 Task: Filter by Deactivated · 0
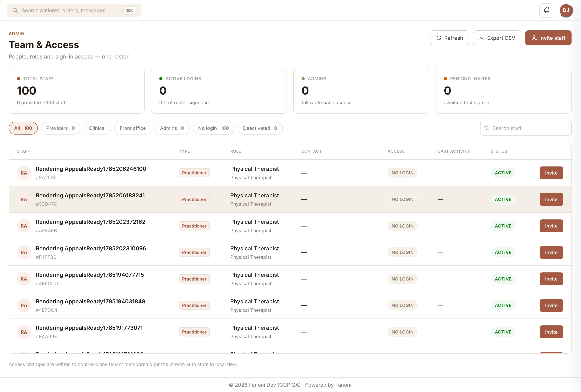point(260,128)
